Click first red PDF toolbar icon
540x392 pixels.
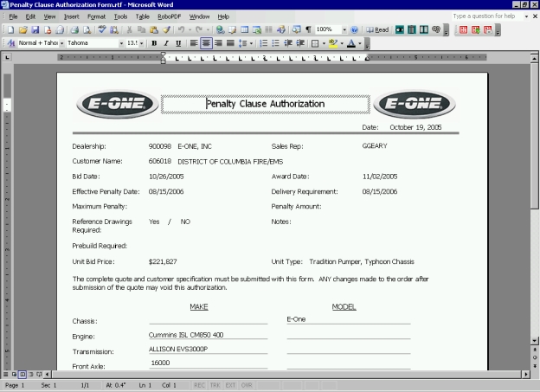(463, 30)
